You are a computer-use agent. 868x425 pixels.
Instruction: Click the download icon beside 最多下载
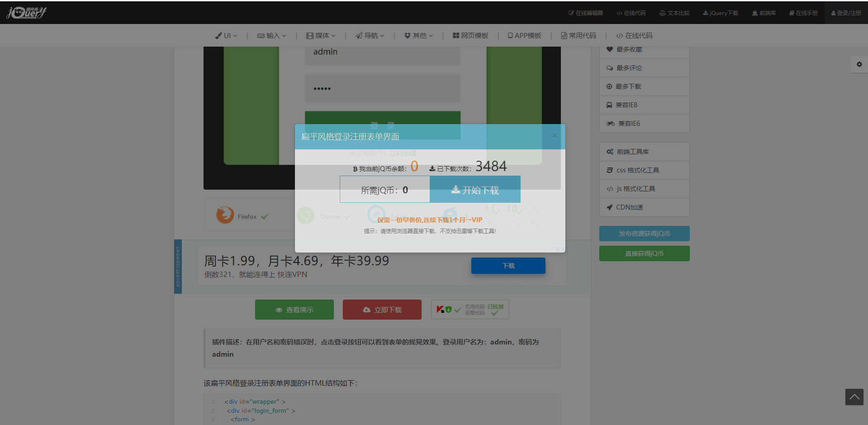[x=609, y=86]
